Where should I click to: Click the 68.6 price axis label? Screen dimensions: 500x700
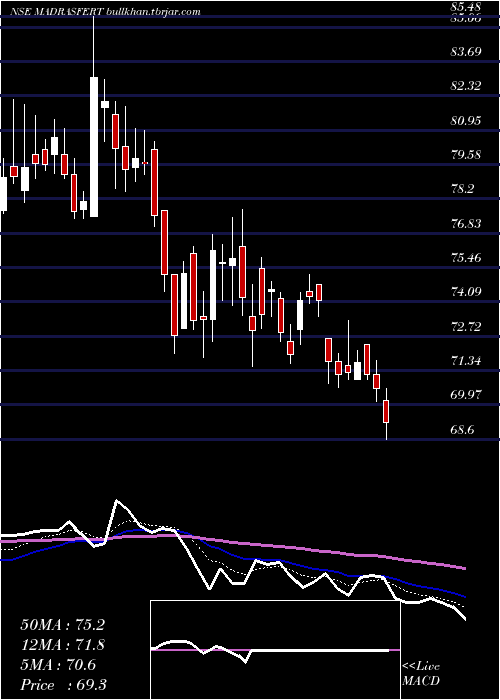[x=462, y=429]
